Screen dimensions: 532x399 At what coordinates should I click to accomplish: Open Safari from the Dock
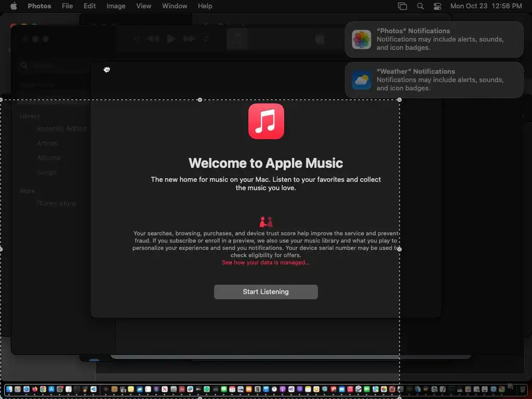26,389
